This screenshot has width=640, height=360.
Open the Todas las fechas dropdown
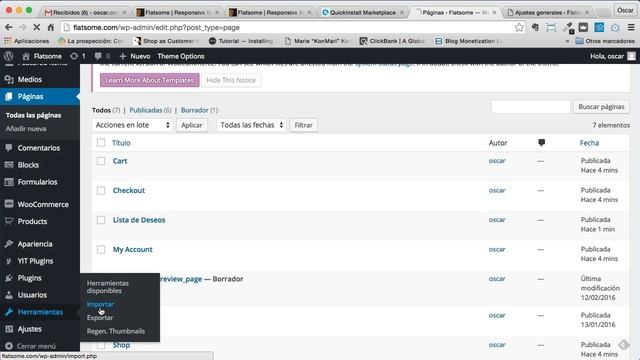251,125
